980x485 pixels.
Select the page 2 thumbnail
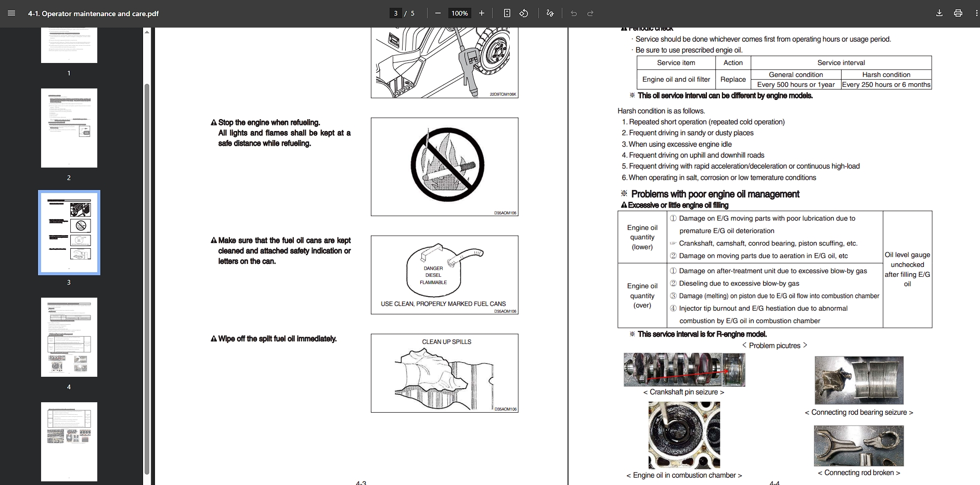pyautogui.click(x=69, y=128)
